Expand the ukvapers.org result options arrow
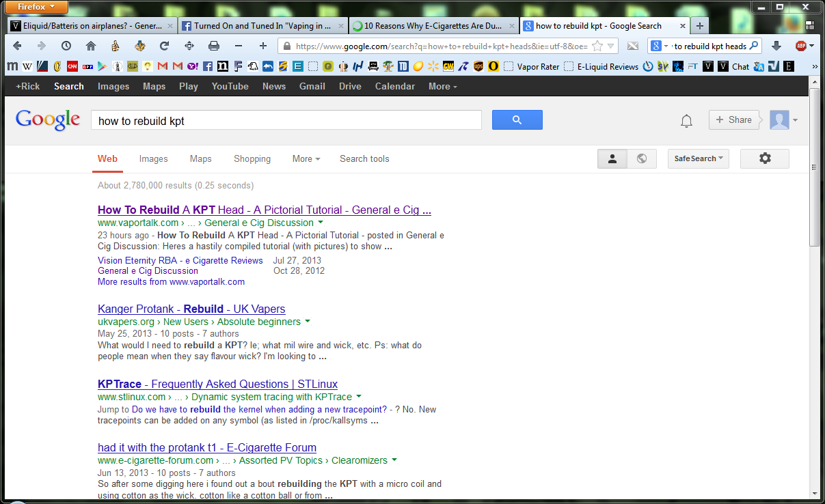This screenshot has width=825, height=504. 308,322
